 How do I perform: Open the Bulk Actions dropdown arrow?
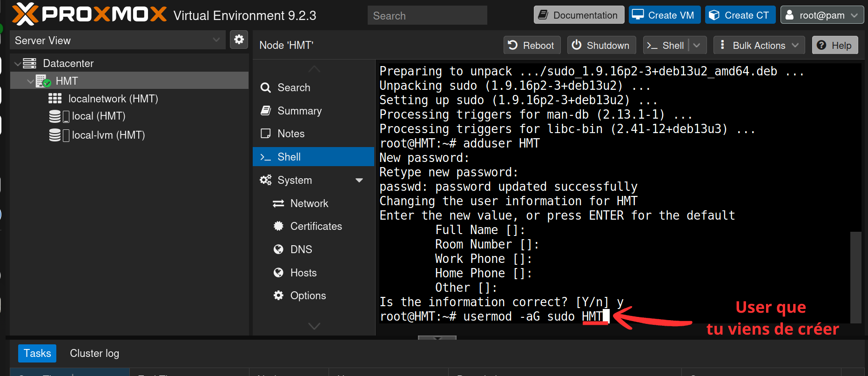click(x=795, y=45)
